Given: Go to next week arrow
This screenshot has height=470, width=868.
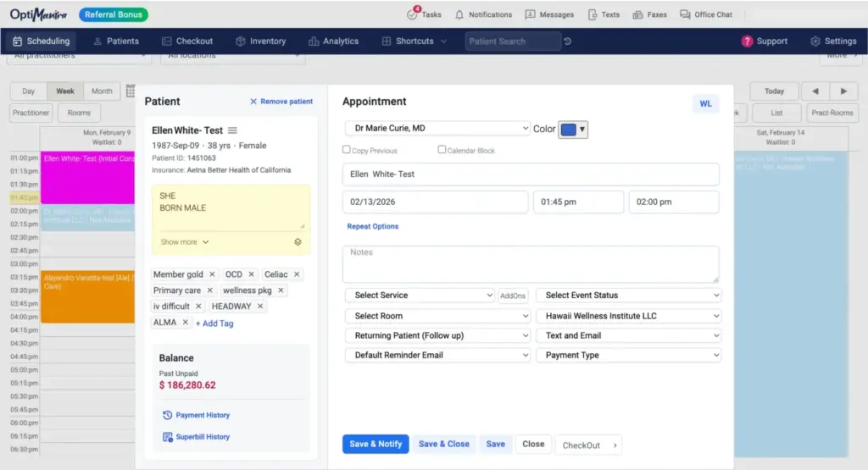Looking at the screenshot, I should 843,91.
